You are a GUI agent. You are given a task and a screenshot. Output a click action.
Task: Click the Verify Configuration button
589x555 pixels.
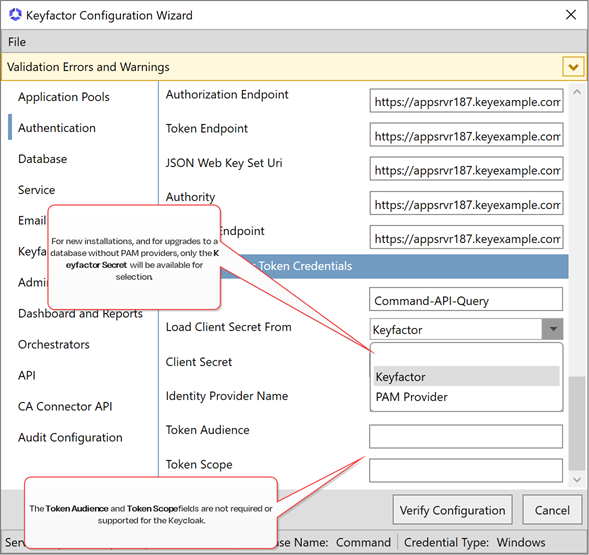pos(452,510)
